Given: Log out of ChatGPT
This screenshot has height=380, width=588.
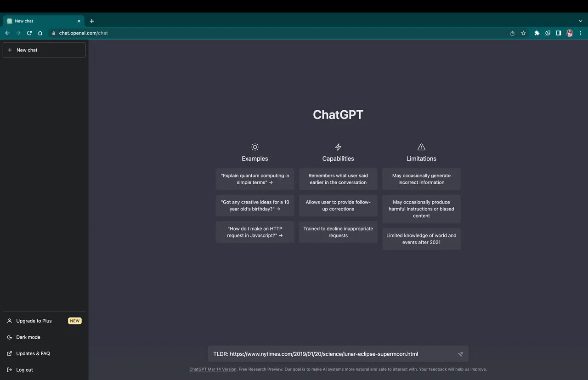Looking at the screenshot, I should tap(44, 370).
